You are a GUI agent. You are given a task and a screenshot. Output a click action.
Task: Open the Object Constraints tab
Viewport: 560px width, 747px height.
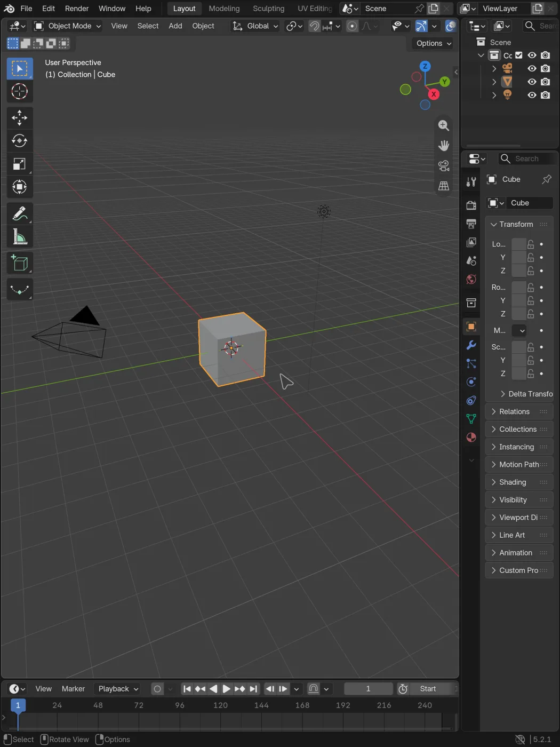(x=471, y=401)
